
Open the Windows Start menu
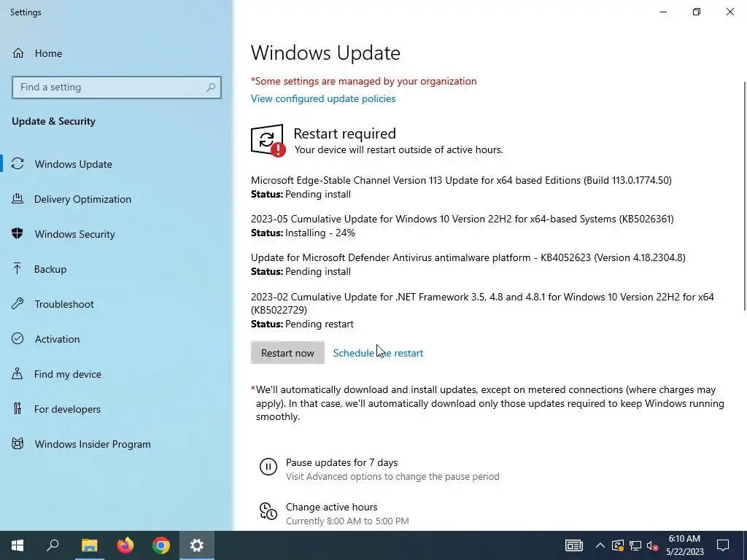tap(18, 545)
